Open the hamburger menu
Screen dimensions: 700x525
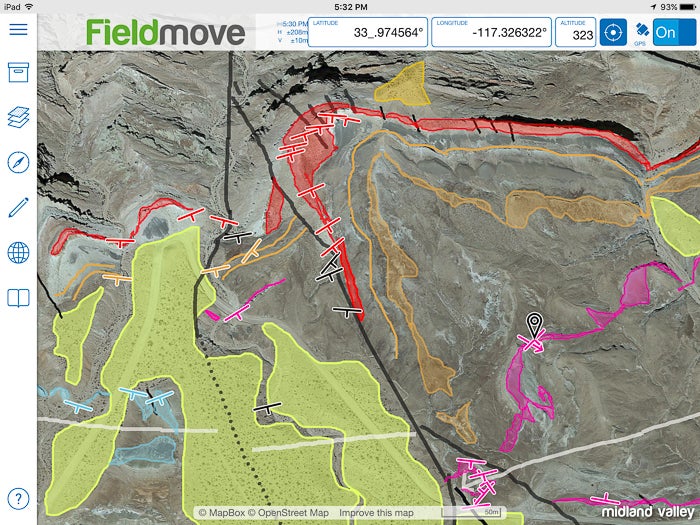17,29
